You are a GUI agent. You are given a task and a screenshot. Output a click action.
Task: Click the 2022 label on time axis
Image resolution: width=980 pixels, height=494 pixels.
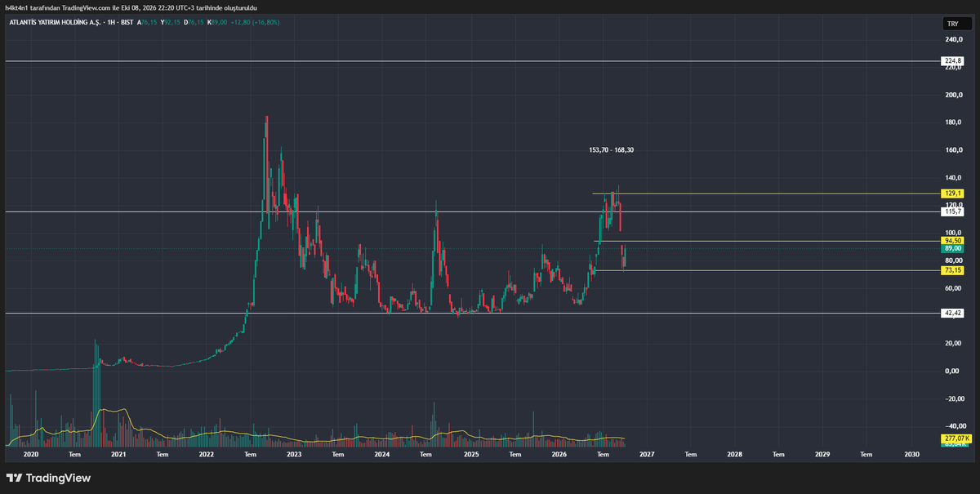pos(206,453)
